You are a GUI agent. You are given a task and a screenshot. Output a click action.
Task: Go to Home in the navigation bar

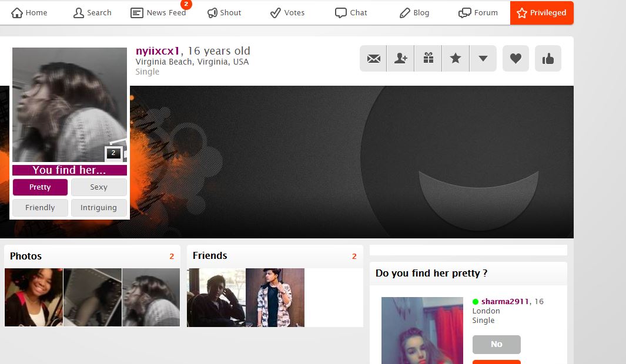click(29, 13)
